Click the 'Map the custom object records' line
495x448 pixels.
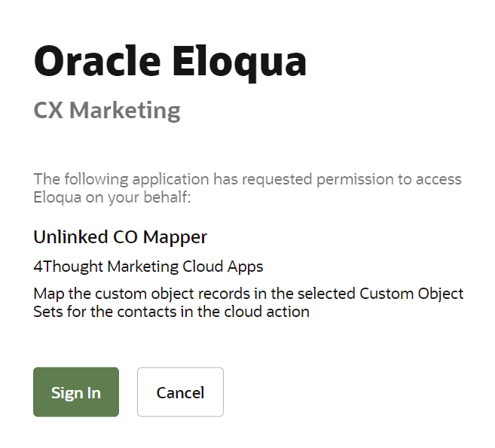[248, 294]
